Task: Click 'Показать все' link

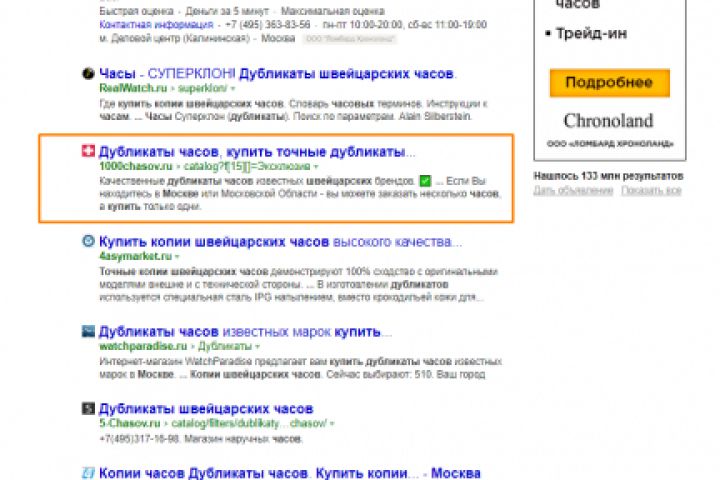Action: click(x=651, y=191)
